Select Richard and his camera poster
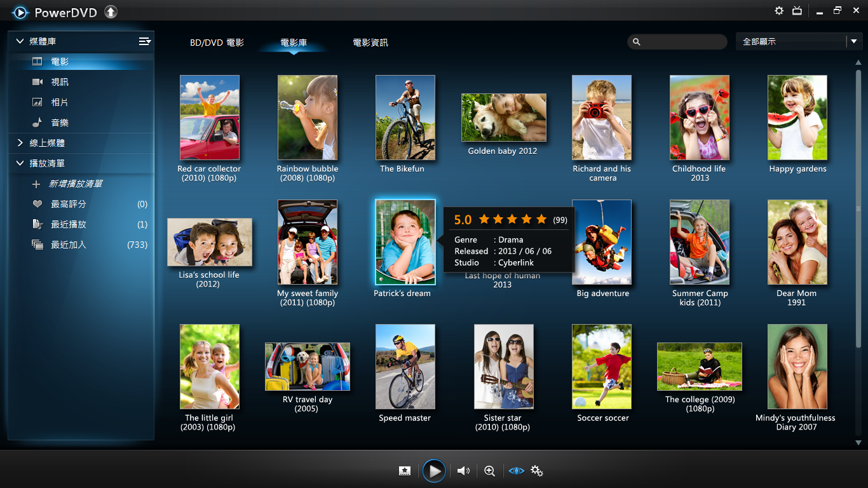 (602, 118)
